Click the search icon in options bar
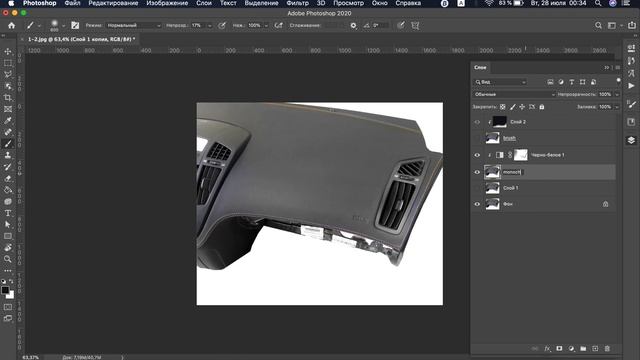Screen dimensions: 640x360 pos(598,25)
